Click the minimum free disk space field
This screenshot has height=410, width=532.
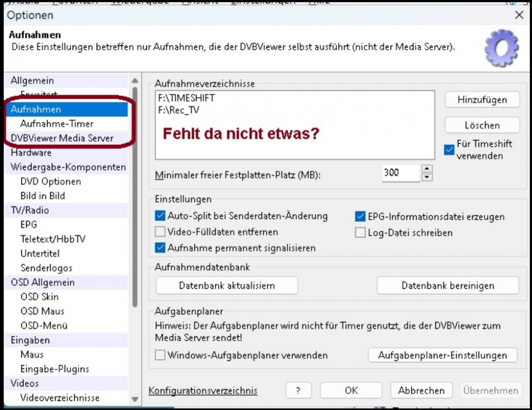[x=400, y=173]
